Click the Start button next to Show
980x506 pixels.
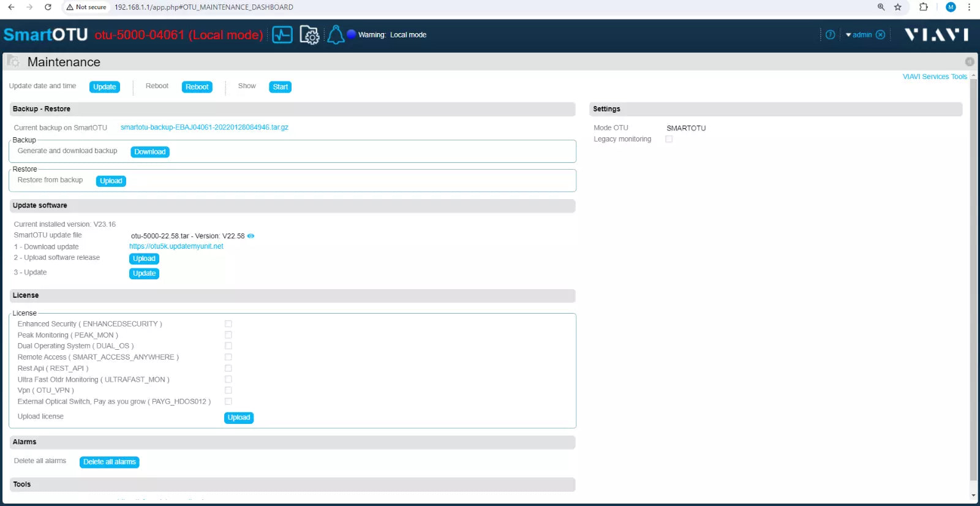[x=281, y=87]
